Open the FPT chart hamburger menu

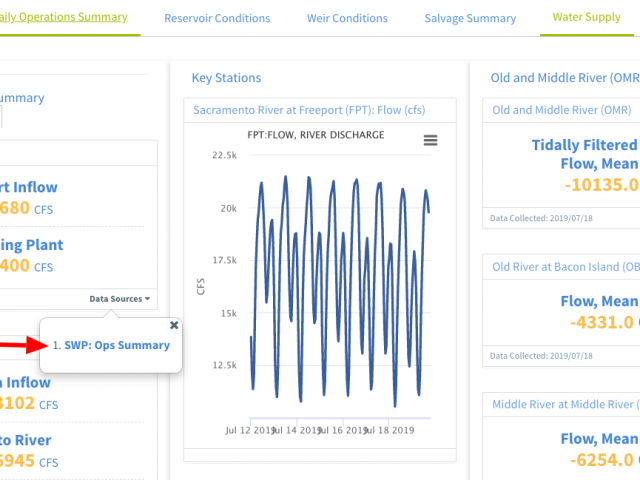coord(430,140)
